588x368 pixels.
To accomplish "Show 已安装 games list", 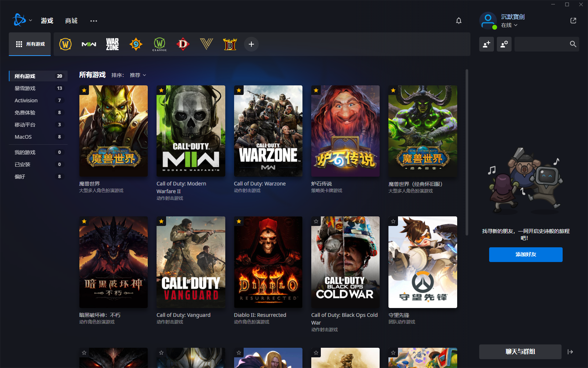I will click(38, 164).
